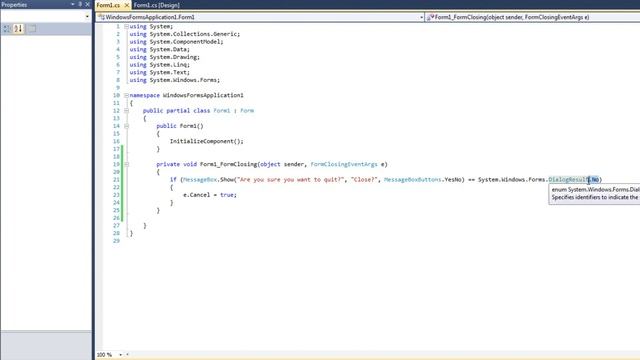Click 'InitializeComponent();' in the code

207,141
